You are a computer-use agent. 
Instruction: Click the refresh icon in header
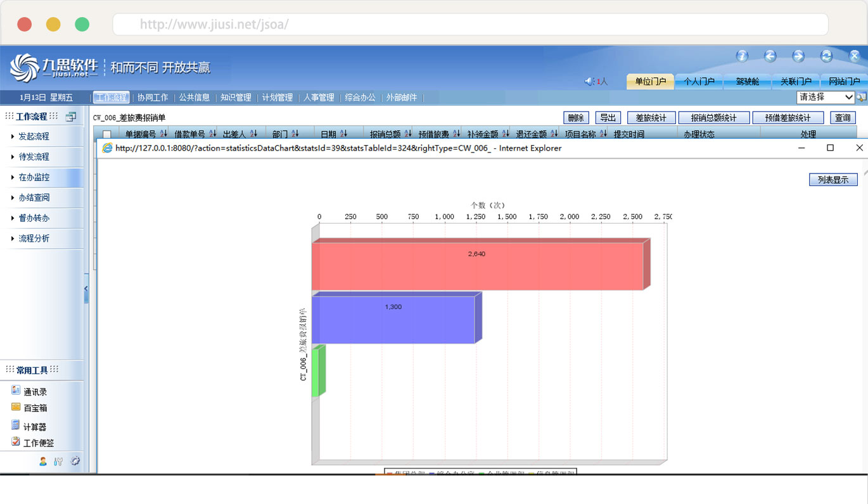pos(826,56)
